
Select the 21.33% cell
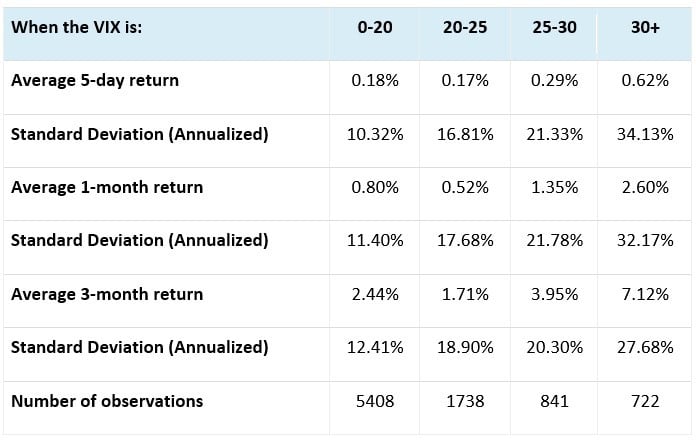554,134
